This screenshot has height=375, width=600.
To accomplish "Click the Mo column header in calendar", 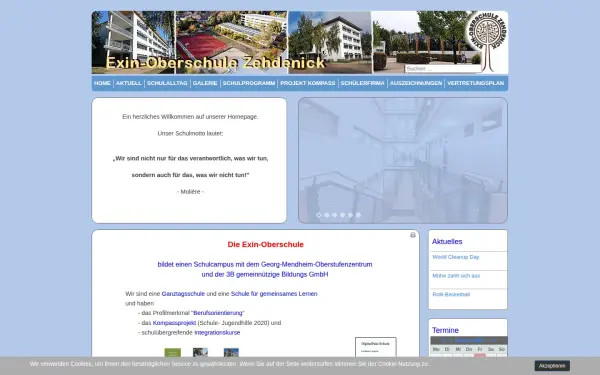I will [436, 349].
